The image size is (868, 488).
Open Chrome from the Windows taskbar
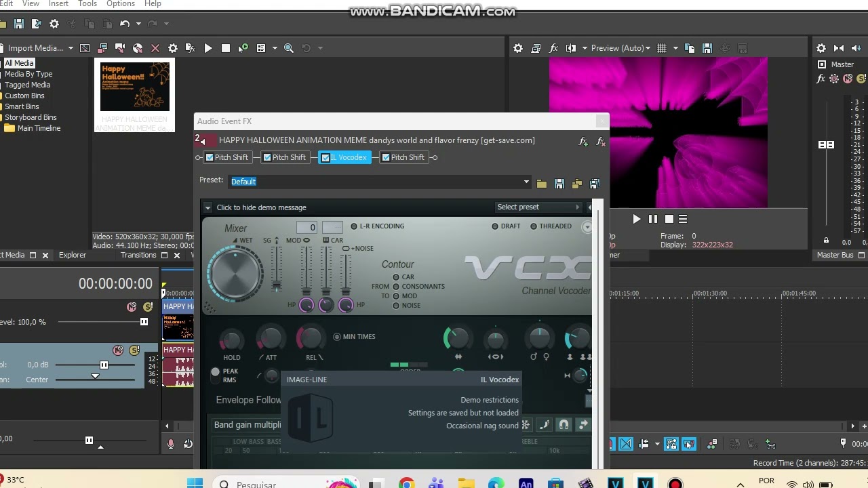[x=406, y=483]
